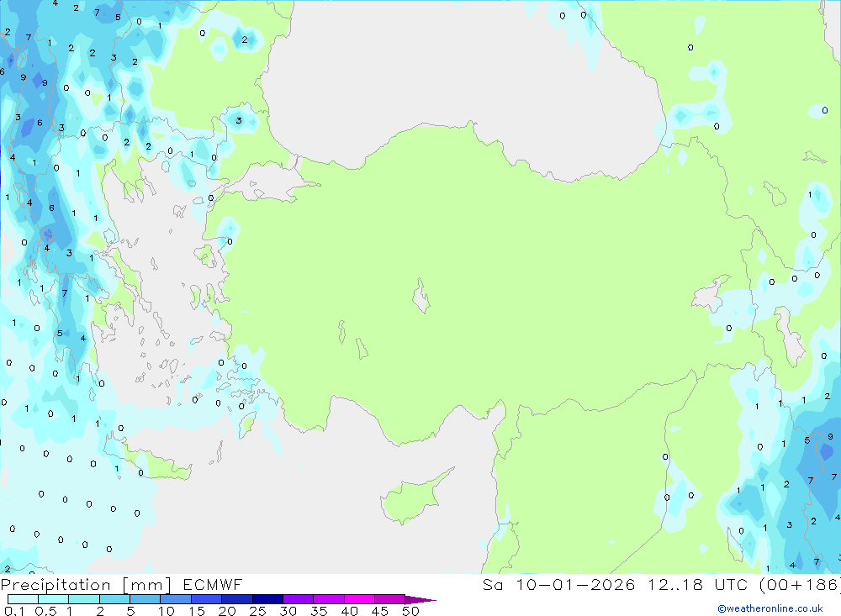
Task: Click the '(00+186)' forecast offset text
Action: click(800, 584)
